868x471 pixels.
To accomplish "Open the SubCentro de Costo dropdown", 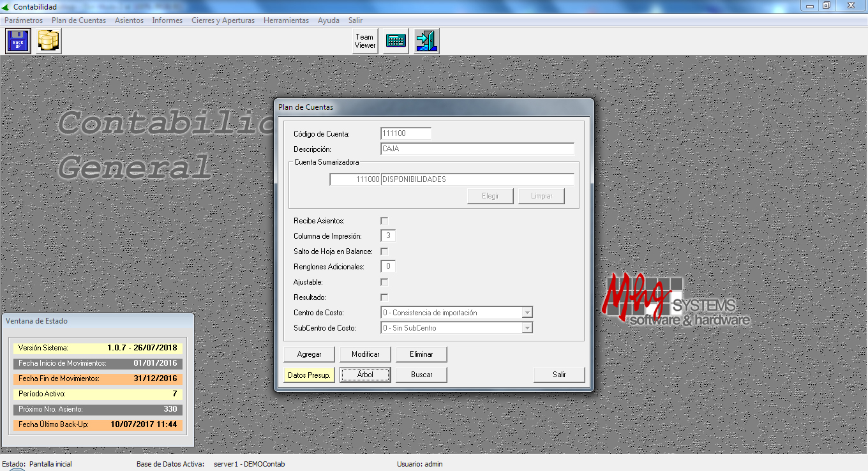I will coord(527,328).
